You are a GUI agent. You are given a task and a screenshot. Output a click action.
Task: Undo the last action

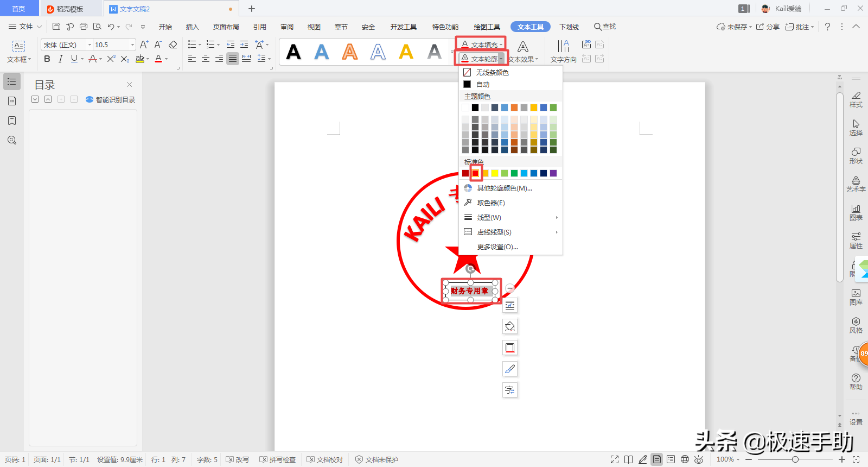point(111,27)
